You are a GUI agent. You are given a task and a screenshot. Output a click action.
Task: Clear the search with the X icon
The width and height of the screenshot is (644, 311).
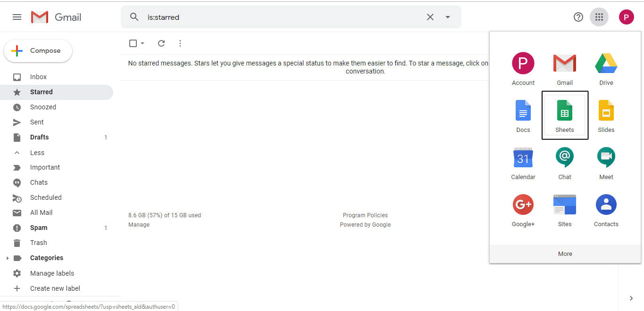coord(430,17)
